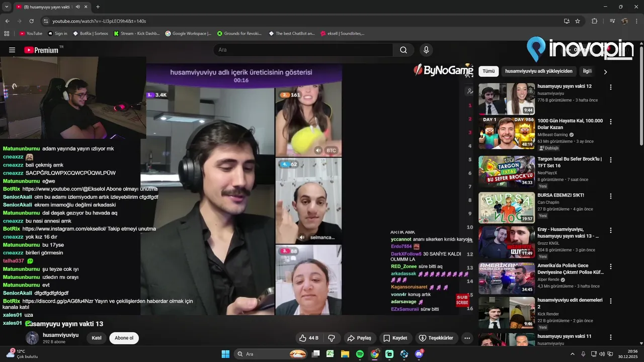Click the YouTube Premium logo
The width and height of the screenshot is (644, 362).
tap(41, 50)
